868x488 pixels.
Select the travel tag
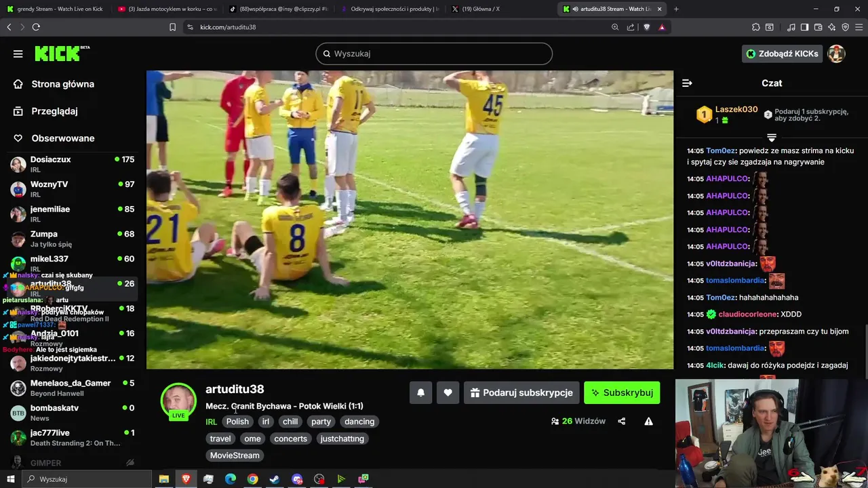(x=220, y=439)
